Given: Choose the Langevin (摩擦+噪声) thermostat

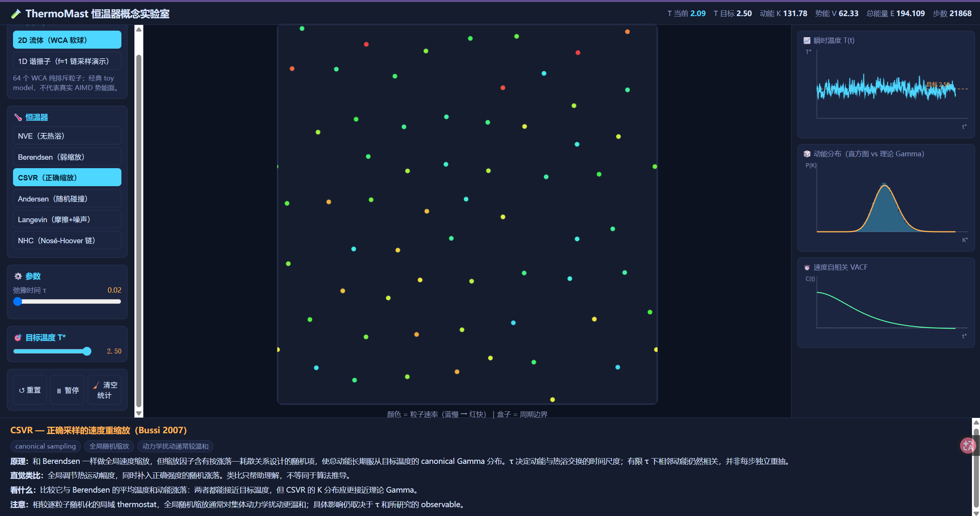Looking at the screenshot, I should [x=67, y=219].
